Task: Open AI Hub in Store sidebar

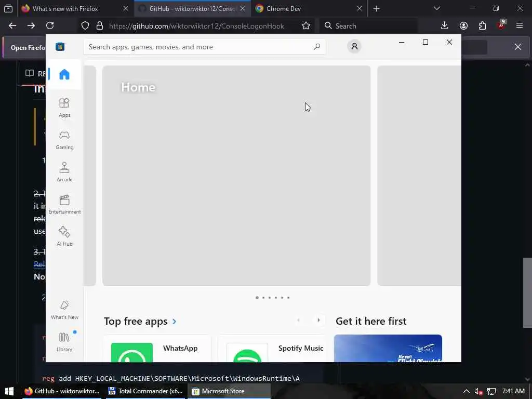Action: [64, 237]
